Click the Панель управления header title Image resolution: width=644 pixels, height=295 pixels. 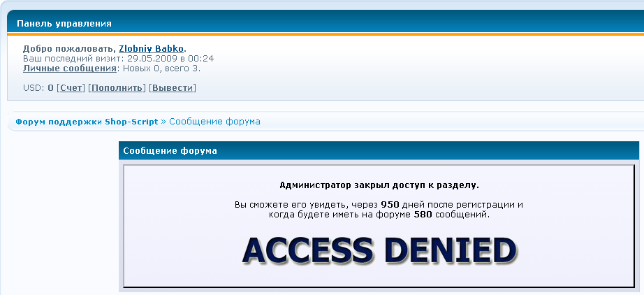[64, 24]
